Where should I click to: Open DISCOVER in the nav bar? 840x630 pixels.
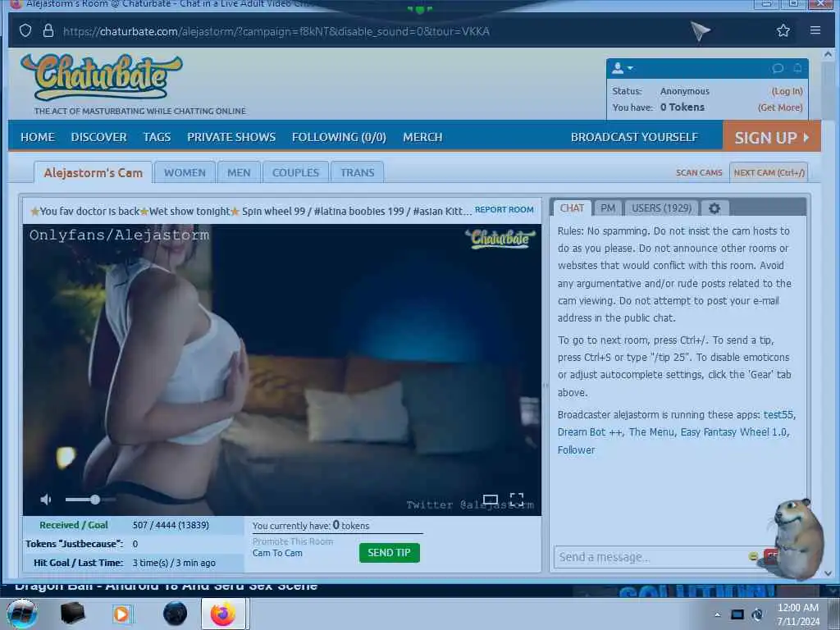98,137
